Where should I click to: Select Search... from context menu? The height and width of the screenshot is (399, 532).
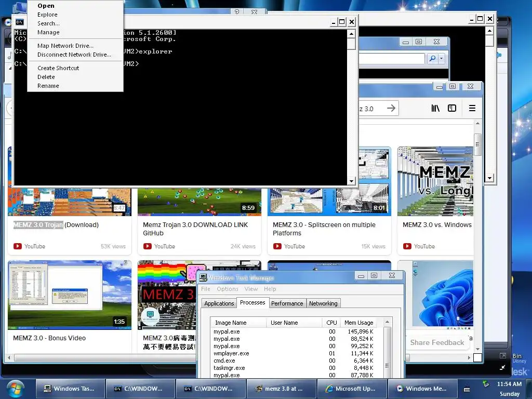(x=75, y=23)
